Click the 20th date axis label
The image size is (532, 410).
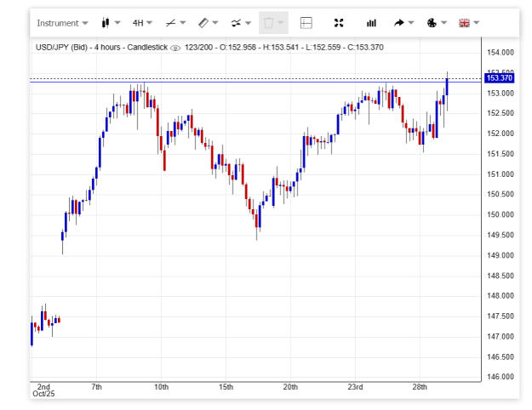click(x=290, y=387)
